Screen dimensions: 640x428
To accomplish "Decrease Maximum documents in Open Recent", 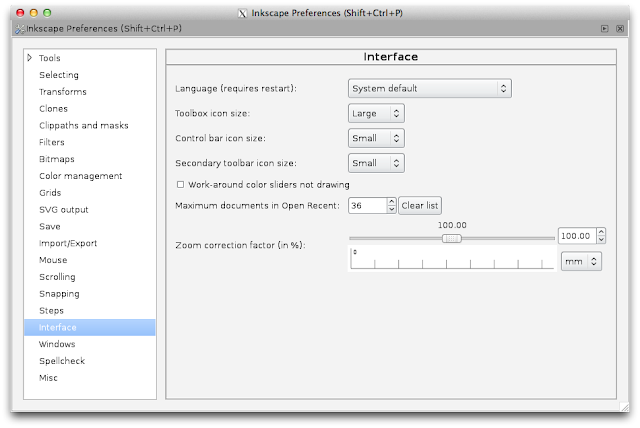I will [x=391, y=209].
